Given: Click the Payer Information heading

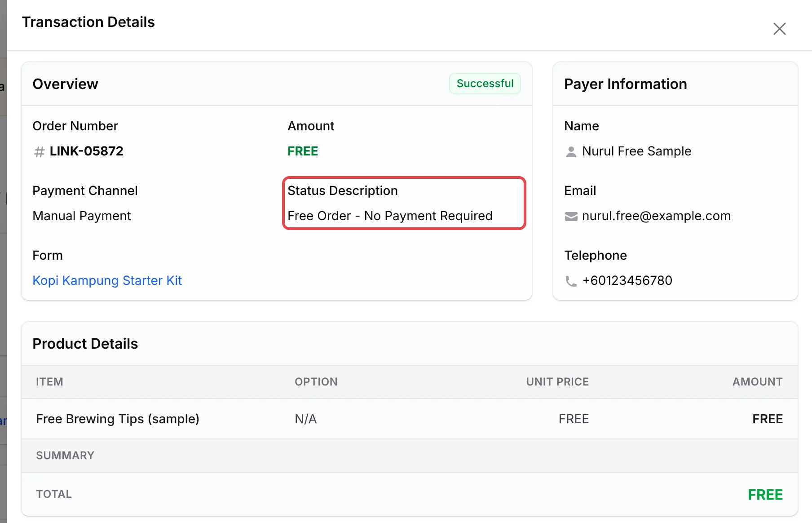Looking at the screenshot, I should (x=626, y=84).
